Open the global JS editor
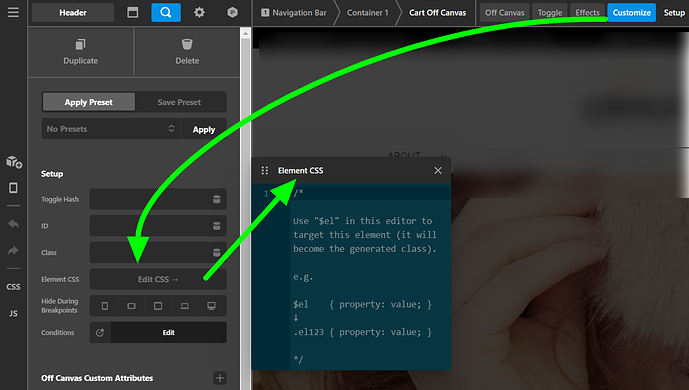This screenshot has height=390, width=689. coord(13,314)
